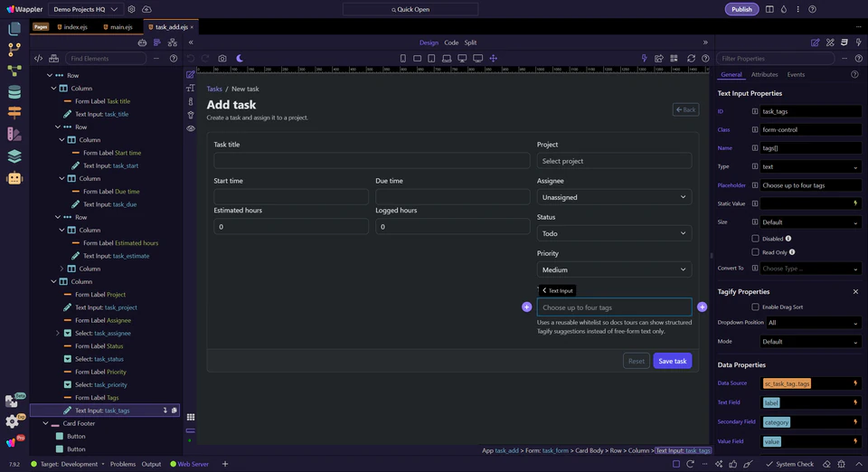Toggle the Disabled checkbox
This screenshot has height=472, width=868.
[755, 239]
